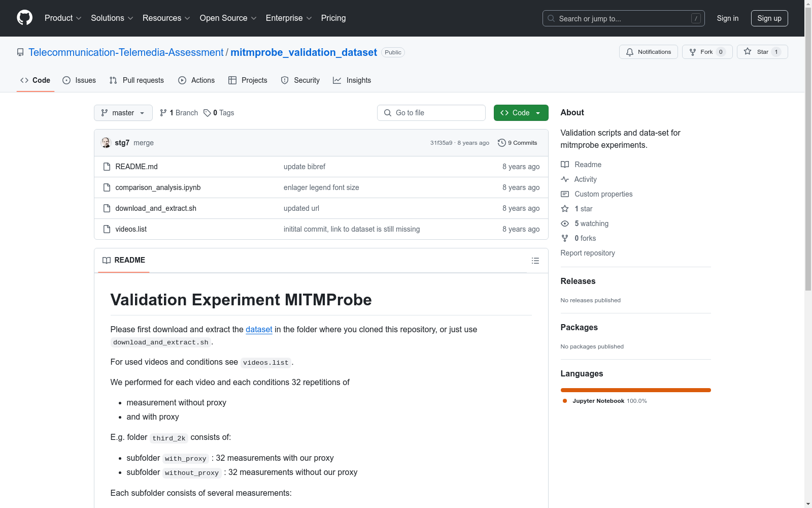Screen dimensions: 812x508
Task: View the 9 Commits history
Action: tap(518, 143)
